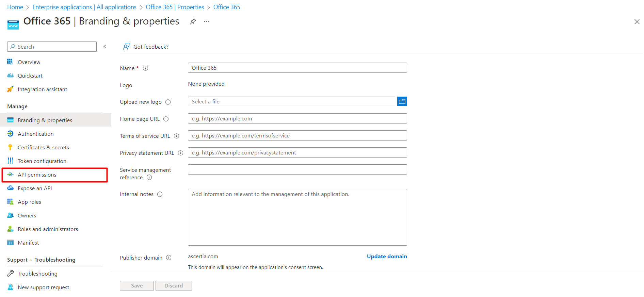Viewport: 644px width, 297px height.
Task: Focus the sidebar Search box
Action: (x=52, y=47)
